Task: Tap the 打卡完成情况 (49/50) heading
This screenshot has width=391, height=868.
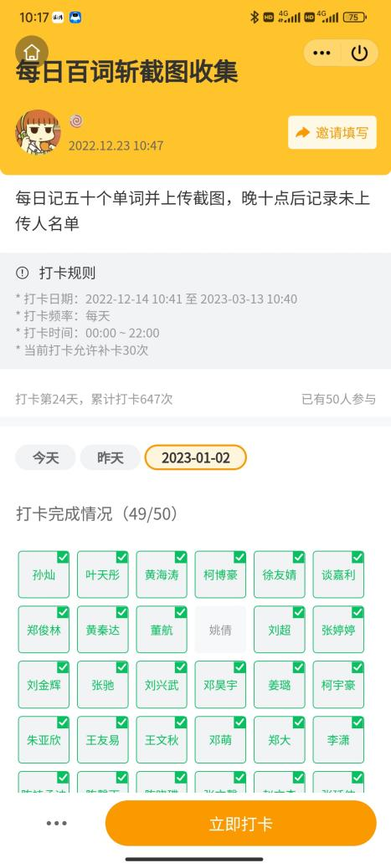Action: 98,514
